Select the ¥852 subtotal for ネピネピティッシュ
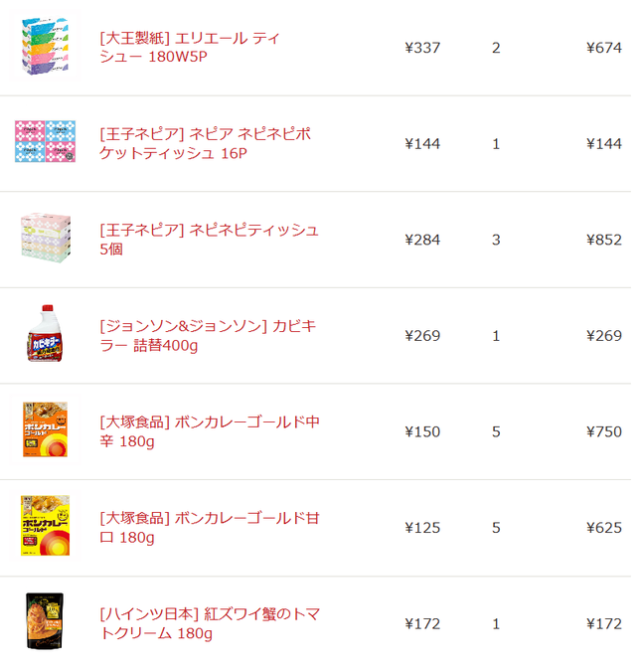 [x=604, y=240]
